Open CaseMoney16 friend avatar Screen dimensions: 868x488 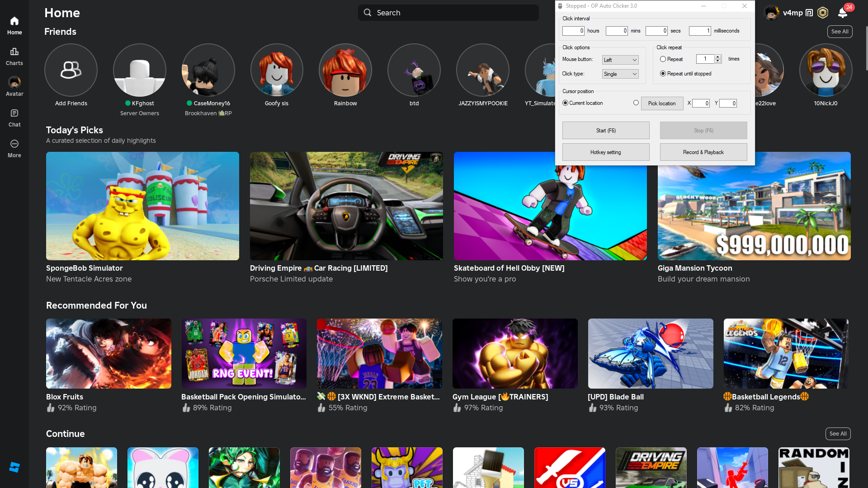208,70
